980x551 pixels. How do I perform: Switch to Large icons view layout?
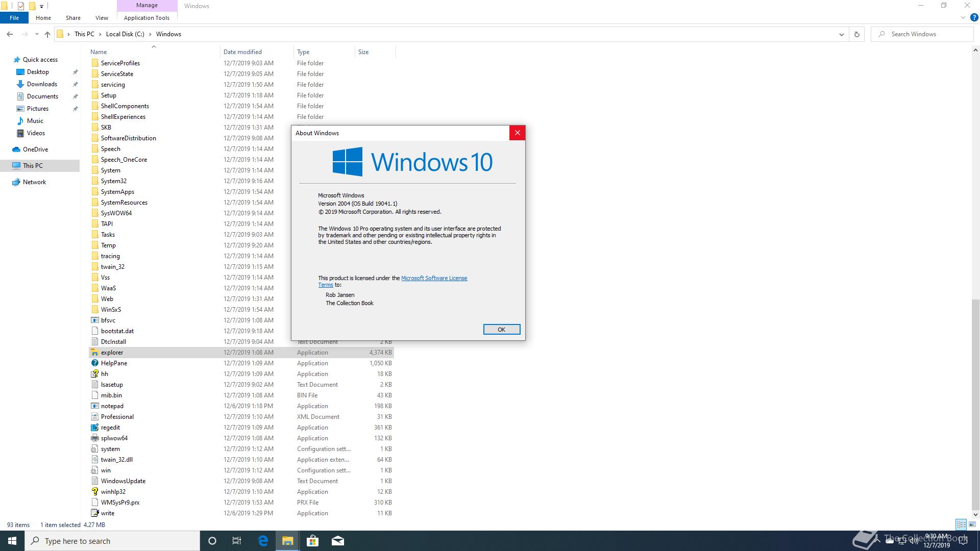click(972, 524)
